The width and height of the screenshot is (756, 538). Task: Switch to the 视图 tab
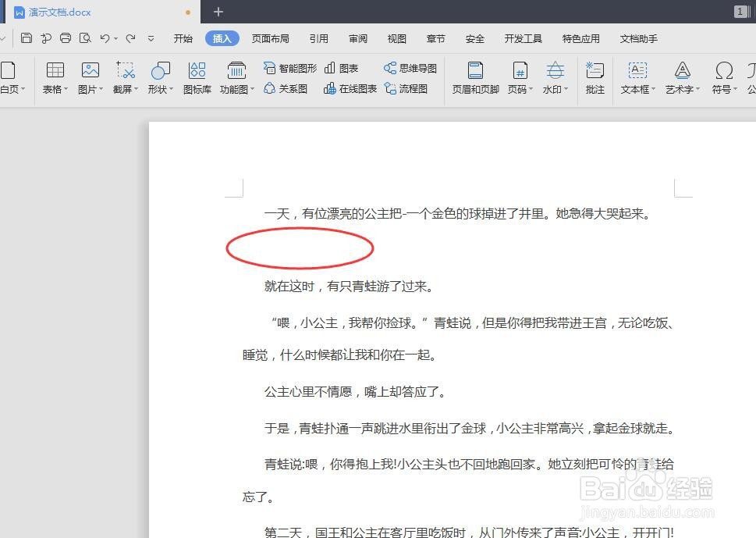(397, 38)
